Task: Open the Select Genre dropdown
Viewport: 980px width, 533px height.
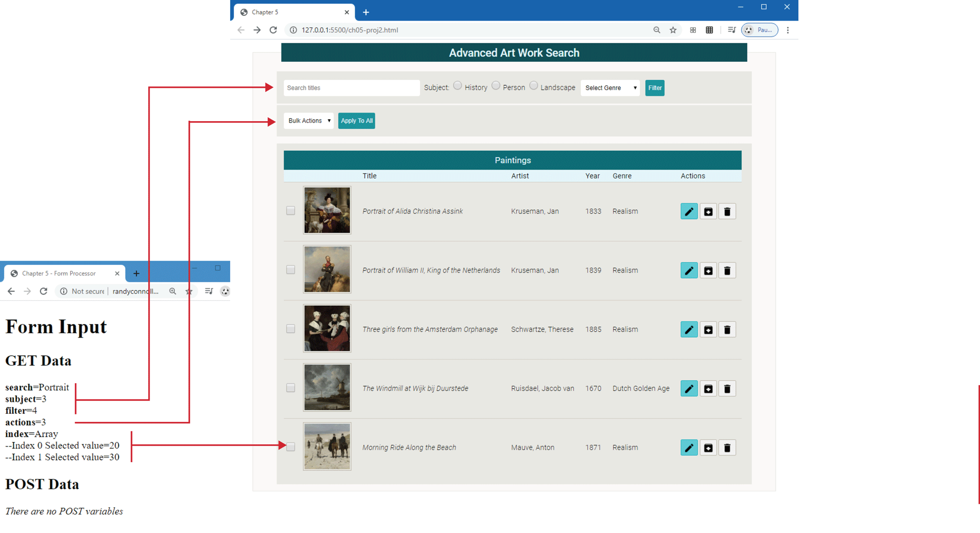Action: pyautogui.click(x=610, y=88)
